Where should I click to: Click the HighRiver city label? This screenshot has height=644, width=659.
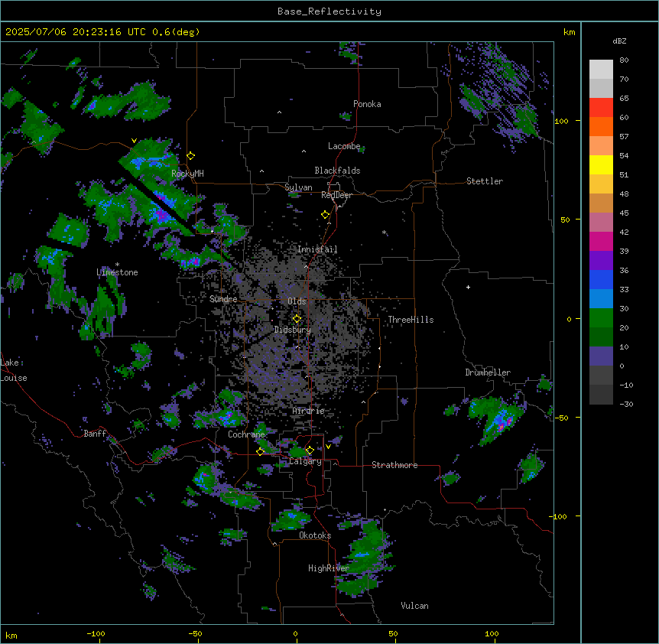click(329, 568)
